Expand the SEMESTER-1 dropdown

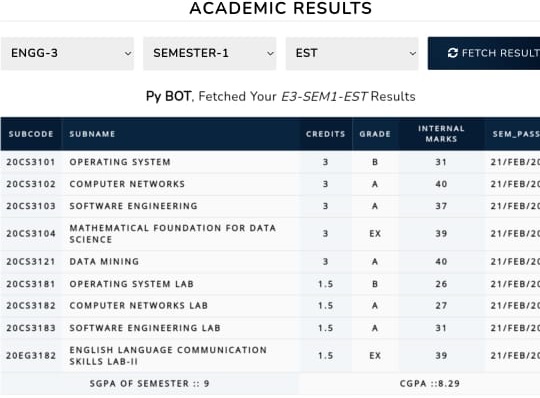point(210,53)
